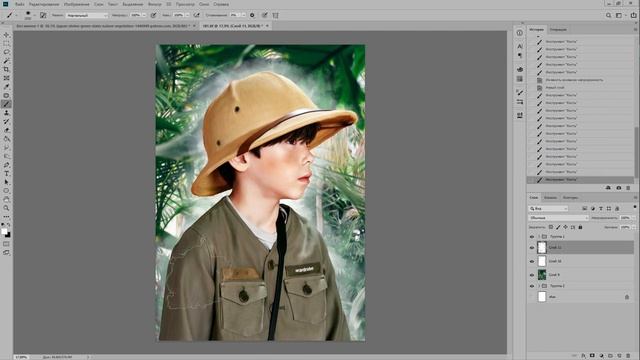Viewport: 640px width, 360px height.
Task: Show the Фон background layer
Action: 532,297
